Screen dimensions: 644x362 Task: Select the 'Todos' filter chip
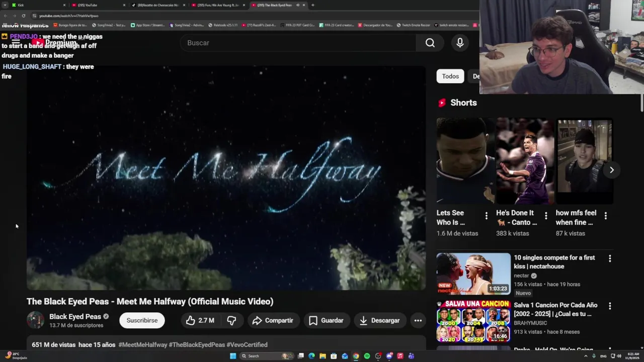450,76
